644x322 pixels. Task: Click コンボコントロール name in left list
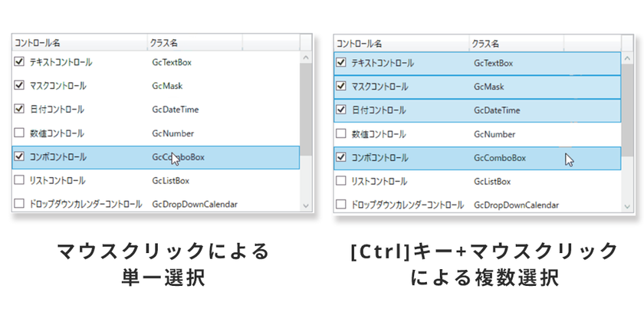58,157
